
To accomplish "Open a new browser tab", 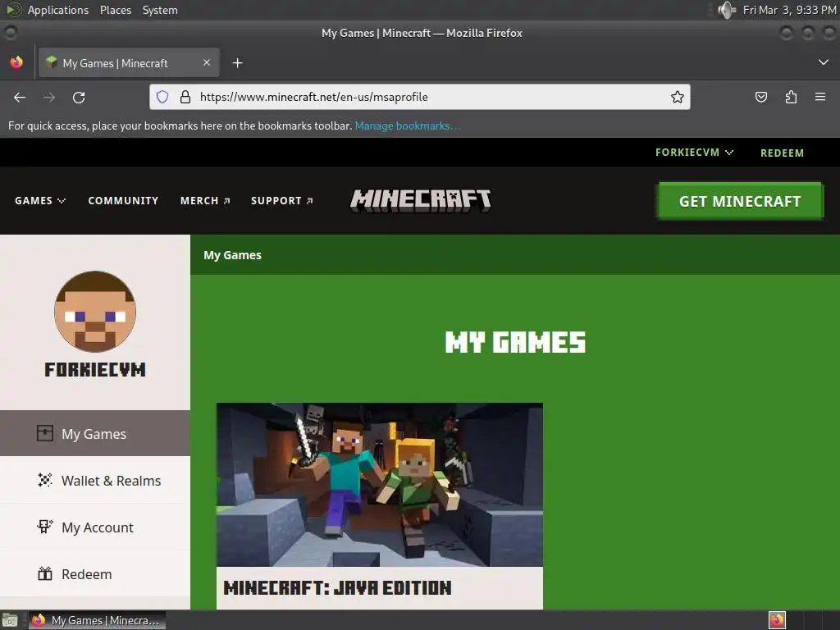I will pyautogui.click(x=237, y=63).
